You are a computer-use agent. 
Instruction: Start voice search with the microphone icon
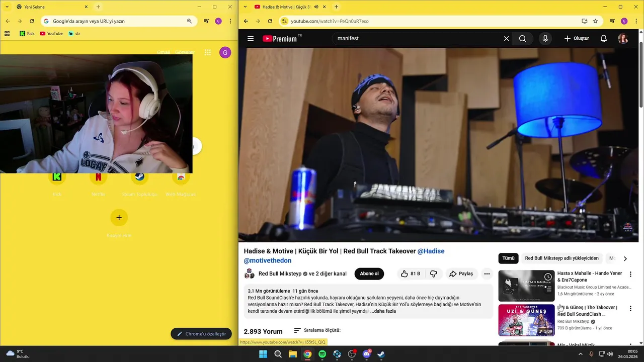(545, 39)
